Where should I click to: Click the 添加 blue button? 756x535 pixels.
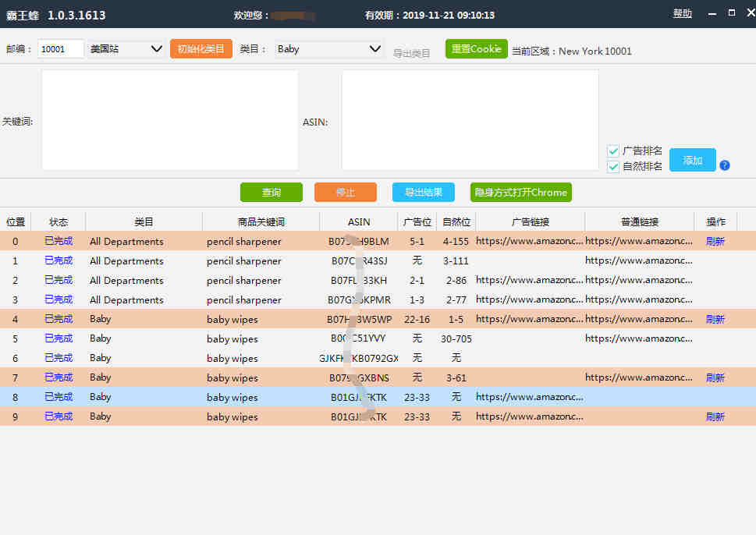tap(692, 160)
